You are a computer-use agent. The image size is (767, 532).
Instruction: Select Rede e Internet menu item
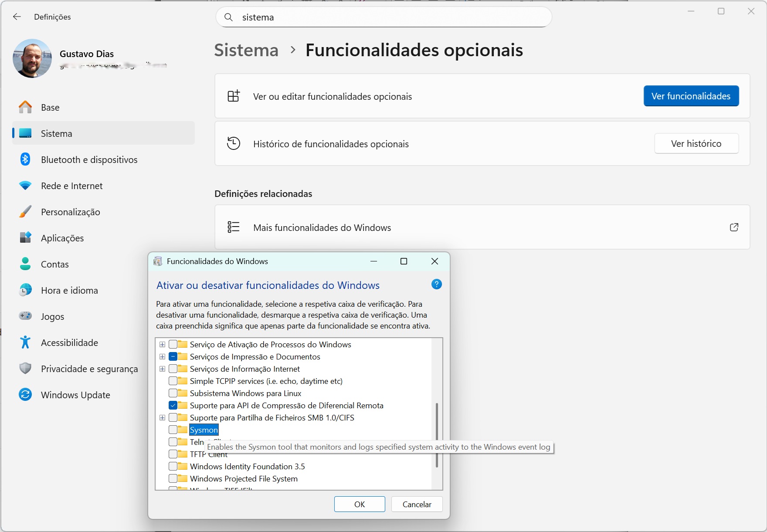click(71, 186)
